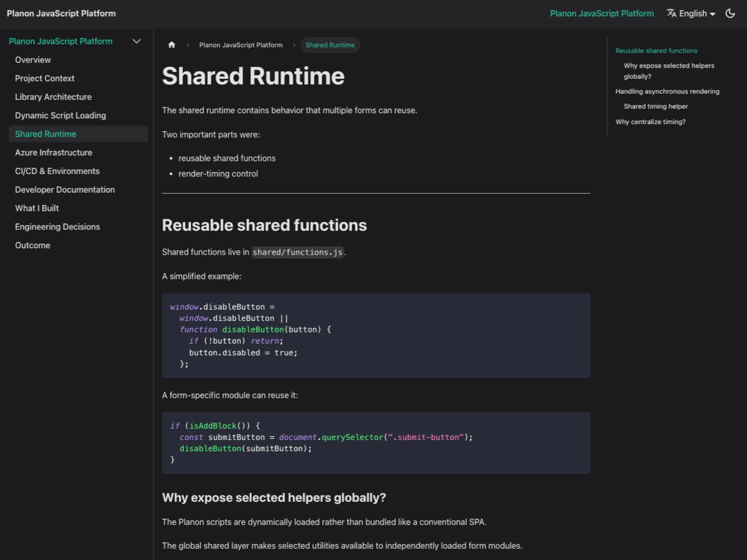The image size is (747, 560).
Task: Open the English language dropdown
Action: pyautogui.click(x=691, y=13)
